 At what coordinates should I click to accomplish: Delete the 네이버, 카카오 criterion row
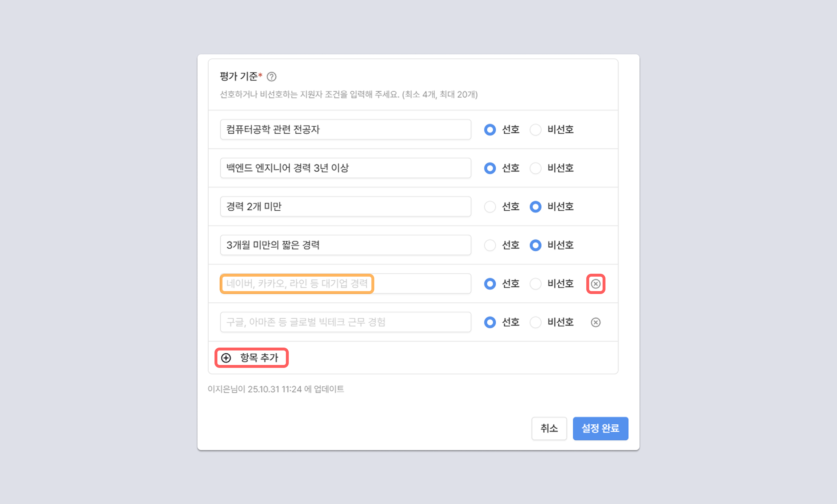596,284
